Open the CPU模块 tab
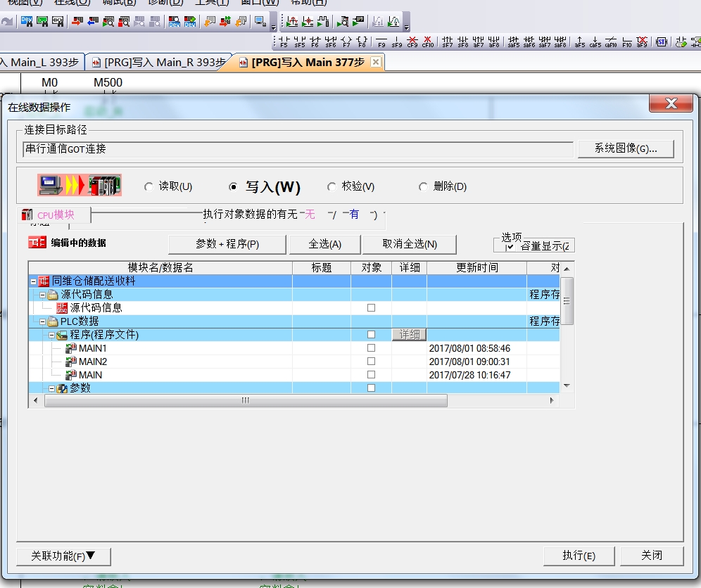This screenshot has width=701, height=588. pos(55,215)
